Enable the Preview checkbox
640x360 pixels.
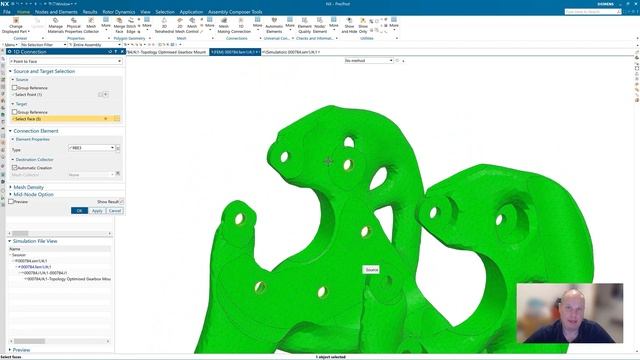[x=11, y=202]
